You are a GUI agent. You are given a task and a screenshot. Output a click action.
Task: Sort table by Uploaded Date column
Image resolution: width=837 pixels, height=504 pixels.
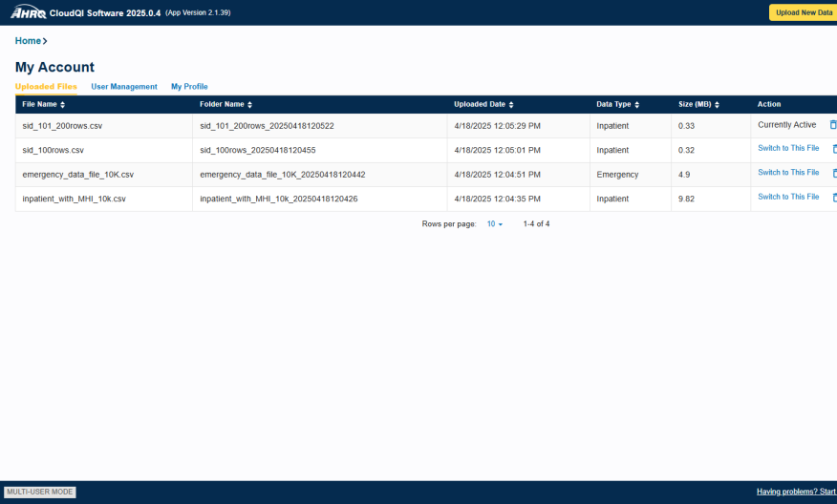(483, 104)
